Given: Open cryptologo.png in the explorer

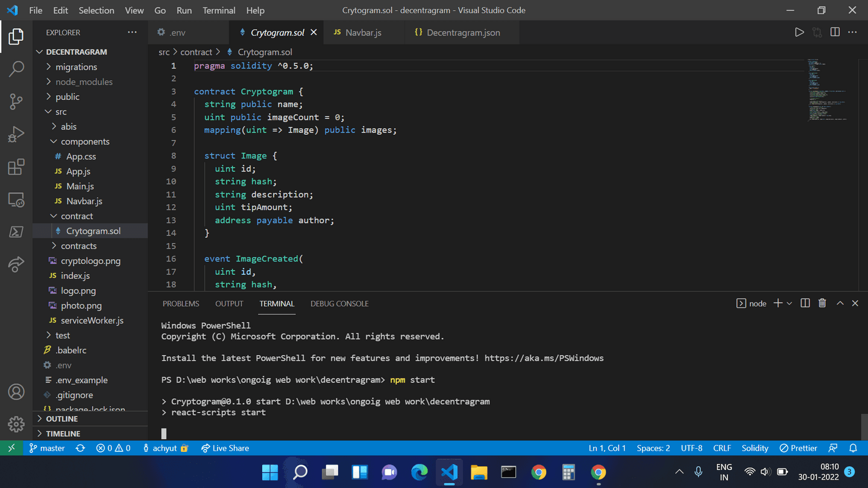Looking at the screenshot, I should coord(90,261).
